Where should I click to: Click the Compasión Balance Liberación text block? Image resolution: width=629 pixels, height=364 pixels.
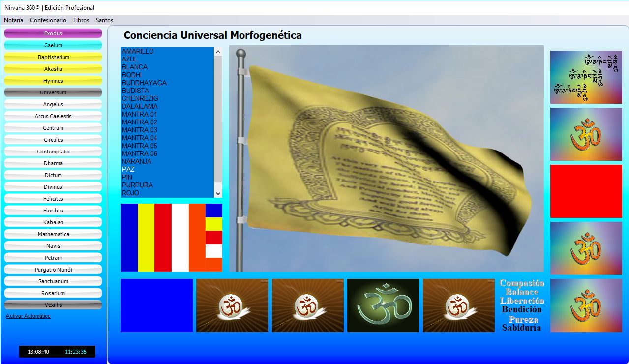pos(522,305)
